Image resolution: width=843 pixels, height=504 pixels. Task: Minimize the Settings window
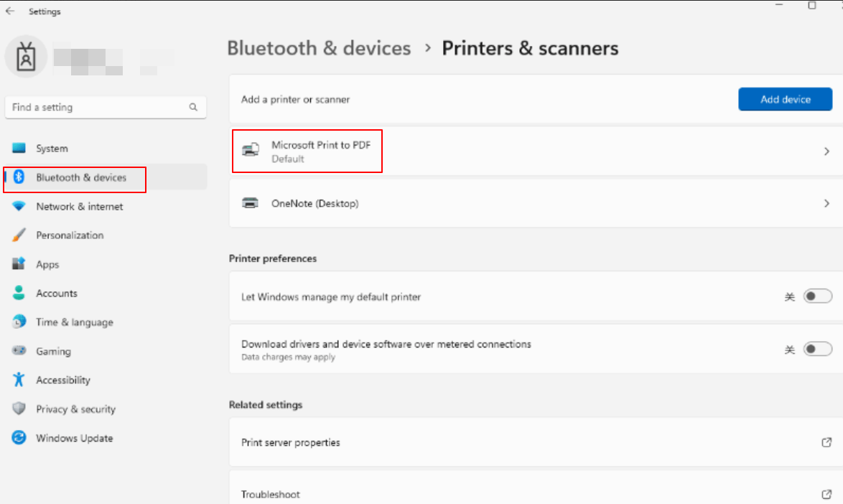[779, 5]
